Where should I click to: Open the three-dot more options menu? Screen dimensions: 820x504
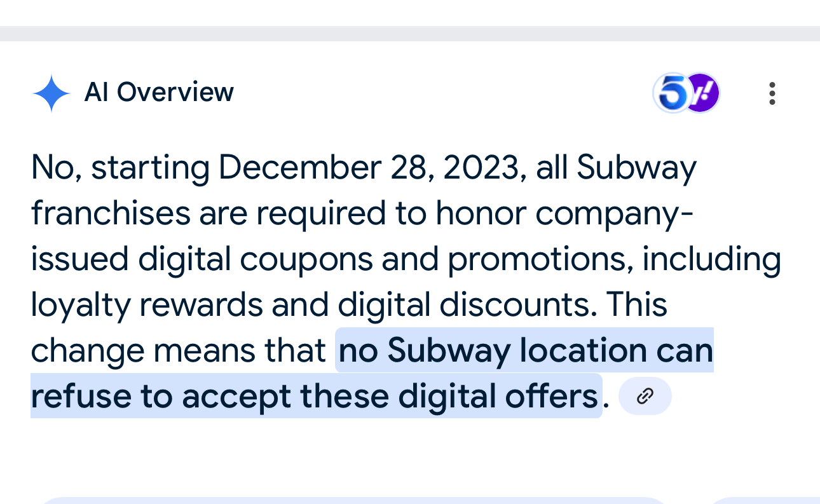772,93
